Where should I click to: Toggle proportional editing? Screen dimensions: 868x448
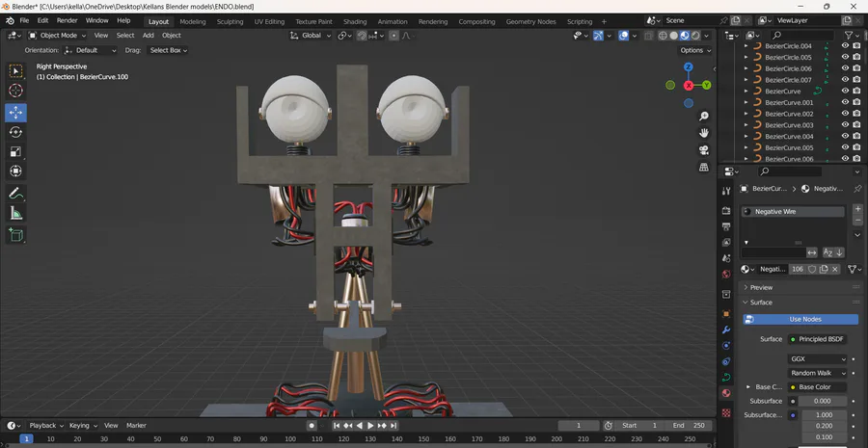click(393, 36)
